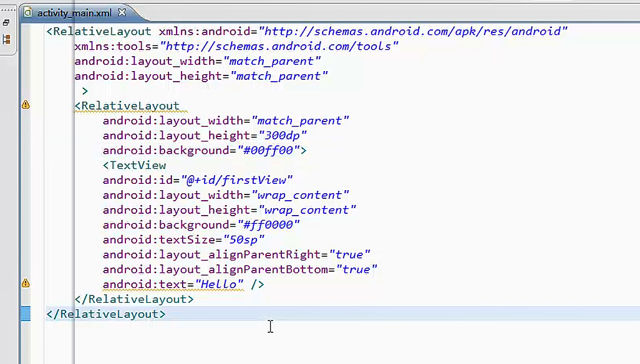Viewport: 640px width, 364px height.
Task: Click the lone ">" bracket above nested RelativeLayout
Action: click(x=85, y=91)
